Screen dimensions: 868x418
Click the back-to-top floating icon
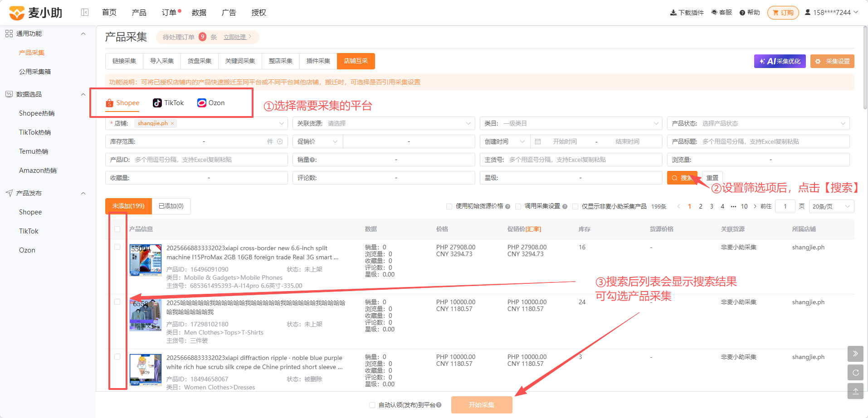(x=855, y=391)
